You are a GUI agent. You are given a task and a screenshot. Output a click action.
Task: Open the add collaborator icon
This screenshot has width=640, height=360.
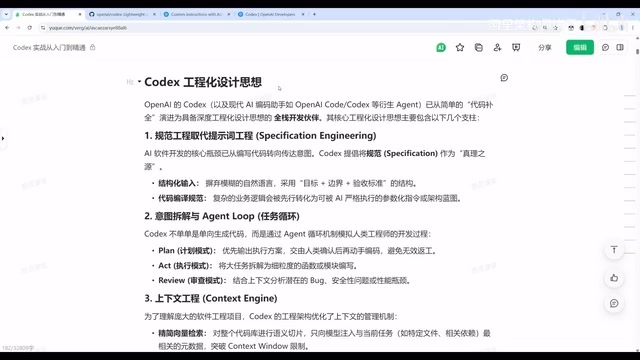coord(497,47)
